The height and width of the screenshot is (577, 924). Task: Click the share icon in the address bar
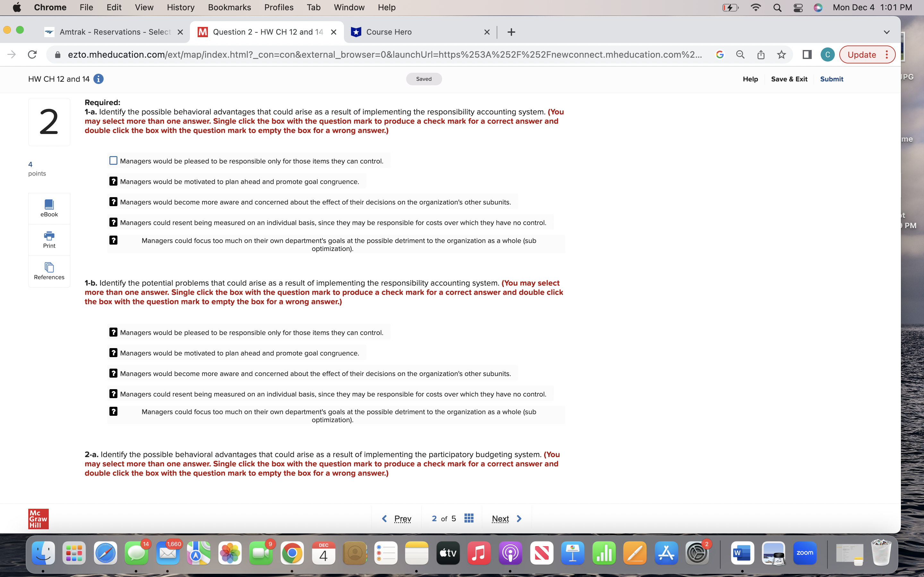click(x=761, y=54)
